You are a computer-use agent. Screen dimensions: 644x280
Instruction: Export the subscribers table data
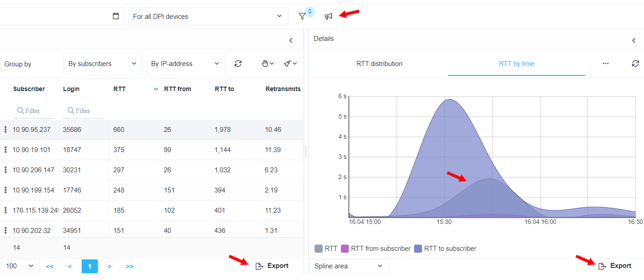pos(272,266)
